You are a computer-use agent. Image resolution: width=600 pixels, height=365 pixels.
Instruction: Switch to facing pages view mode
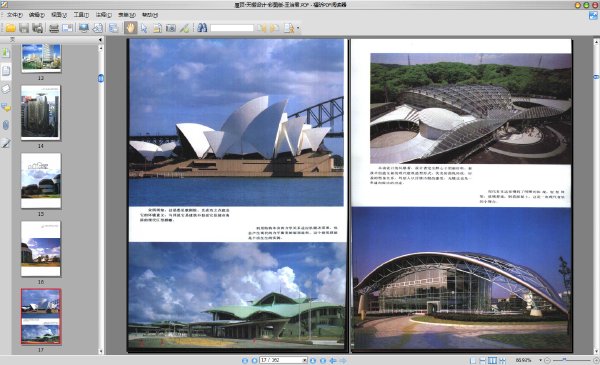(x=493, y=360)
